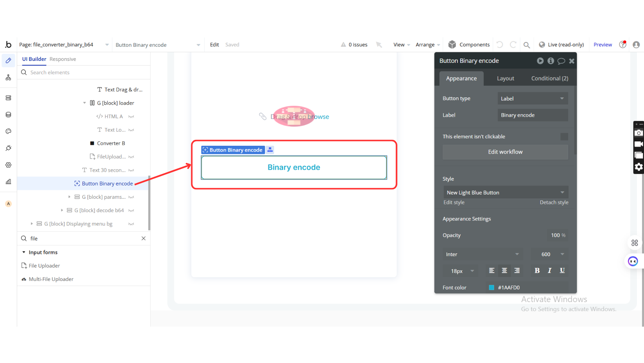Toggle visibility of Text 30 secon... element

131,170
